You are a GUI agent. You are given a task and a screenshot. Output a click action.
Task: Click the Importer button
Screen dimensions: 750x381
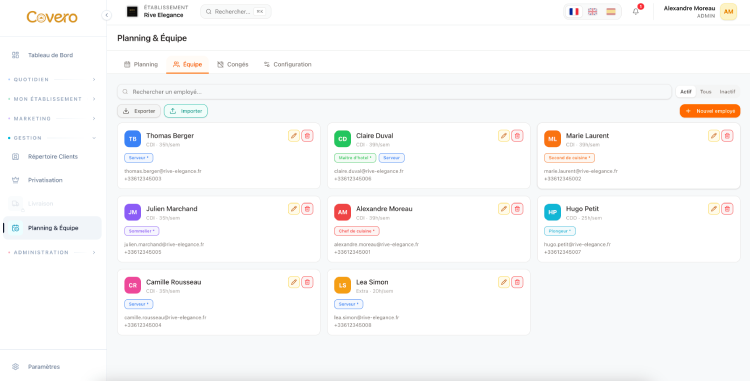point(186,111)
